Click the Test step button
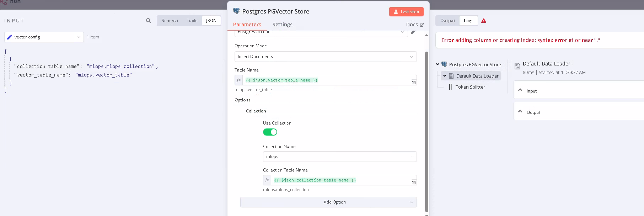The image size is (644, 216). (406, 12)
